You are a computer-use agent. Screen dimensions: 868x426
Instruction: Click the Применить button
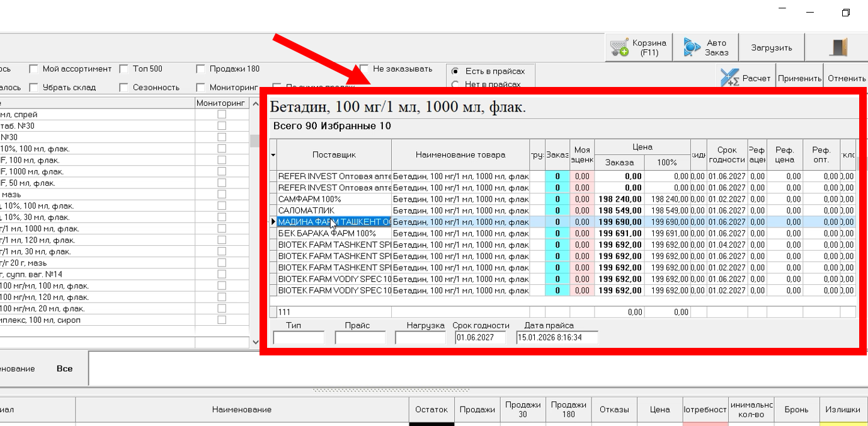pos(799,79)
